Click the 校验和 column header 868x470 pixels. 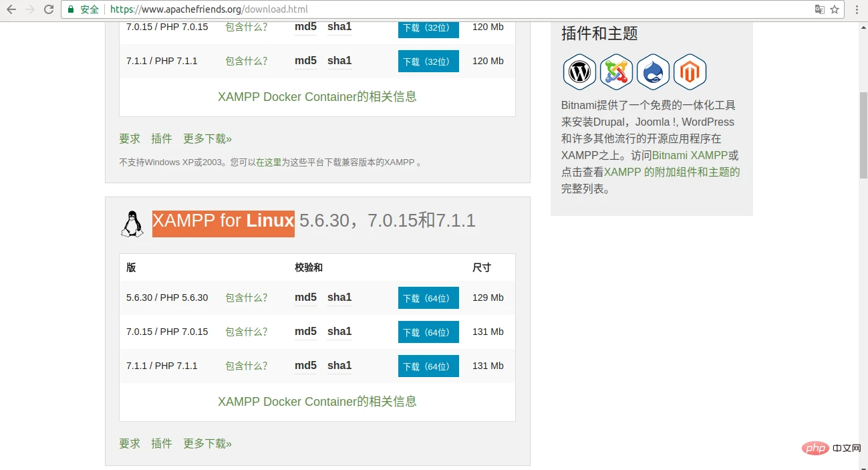(x=309, y=268)
